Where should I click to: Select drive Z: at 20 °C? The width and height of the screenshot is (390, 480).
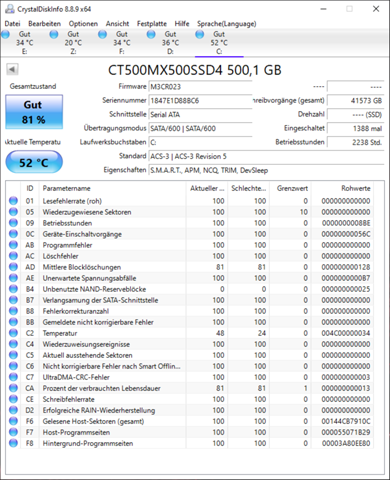pos(73,43)
